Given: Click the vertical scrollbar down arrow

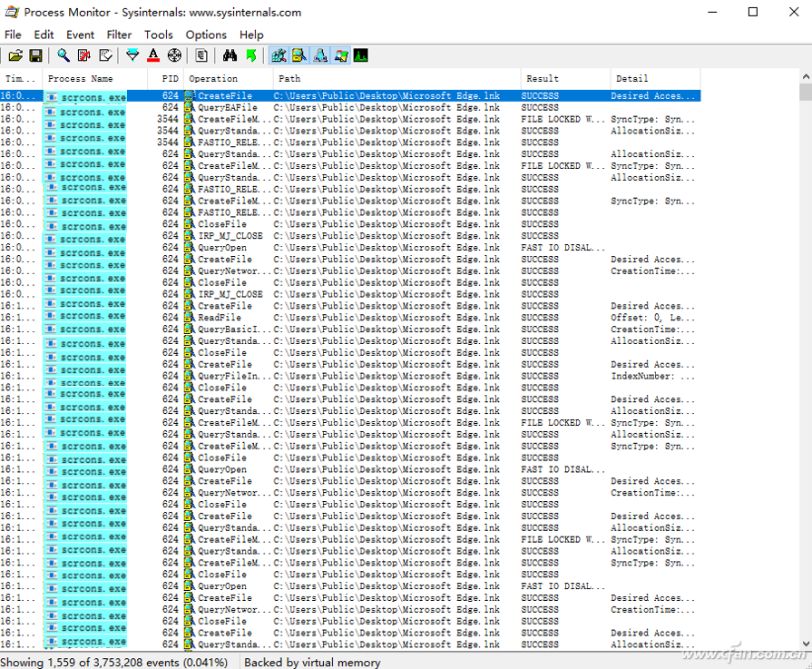Looking at the screenshot, I should tap(806, 643).
